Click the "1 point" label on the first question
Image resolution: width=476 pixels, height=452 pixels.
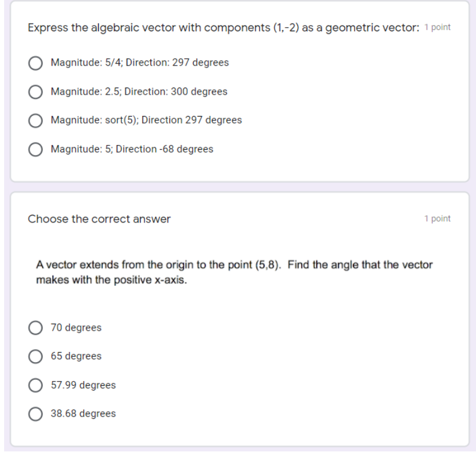(x=437, y=27)
